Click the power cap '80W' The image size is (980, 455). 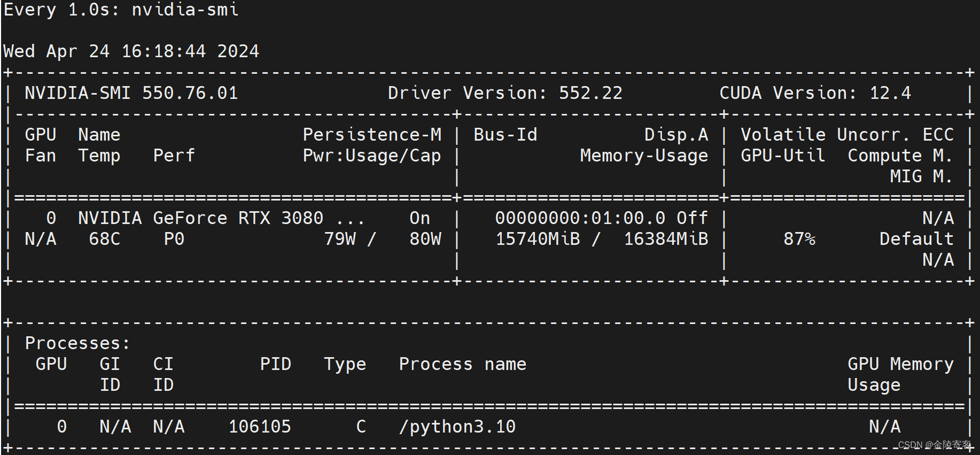pos(425,239)
